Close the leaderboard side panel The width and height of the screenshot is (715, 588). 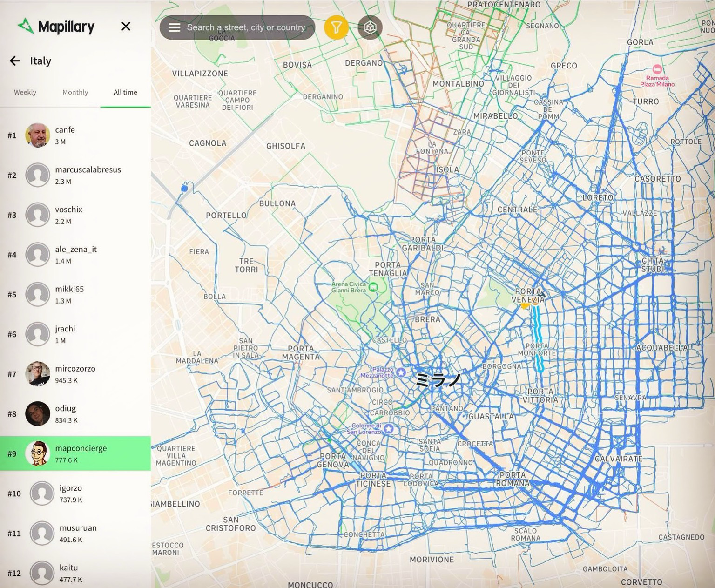point(126,27)
